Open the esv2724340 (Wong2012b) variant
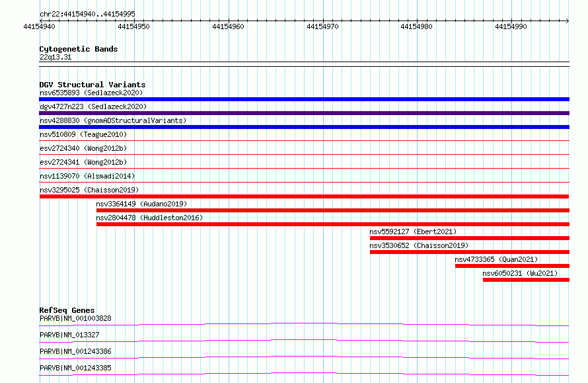Image resolution: width=588 pixels, height=383 pixels. pyautogui.click(x=83, y=148)
